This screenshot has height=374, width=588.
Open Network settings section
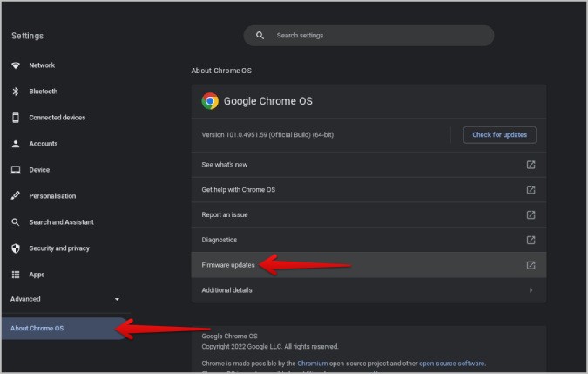tap(42, 65)
